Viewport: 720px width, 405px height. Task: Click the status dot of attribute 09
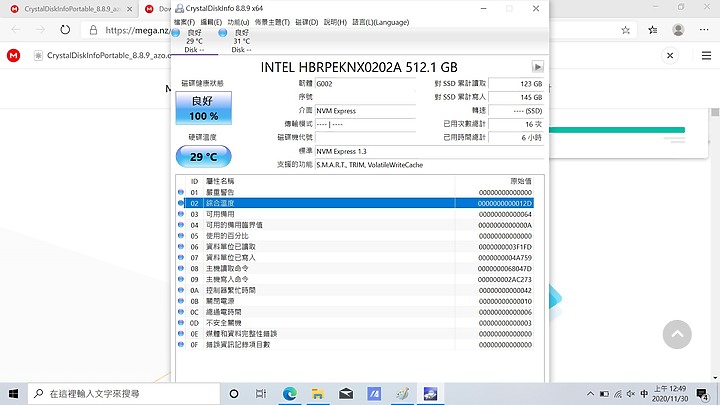[180, 279]
